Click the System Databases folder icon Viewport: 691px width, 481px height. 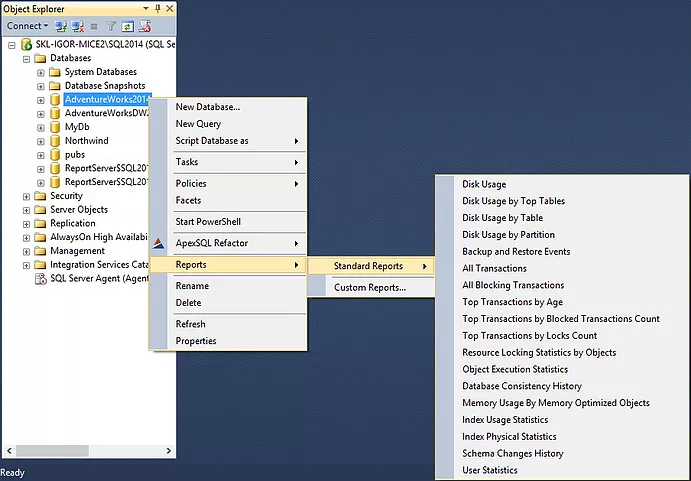tap(55, 72)
